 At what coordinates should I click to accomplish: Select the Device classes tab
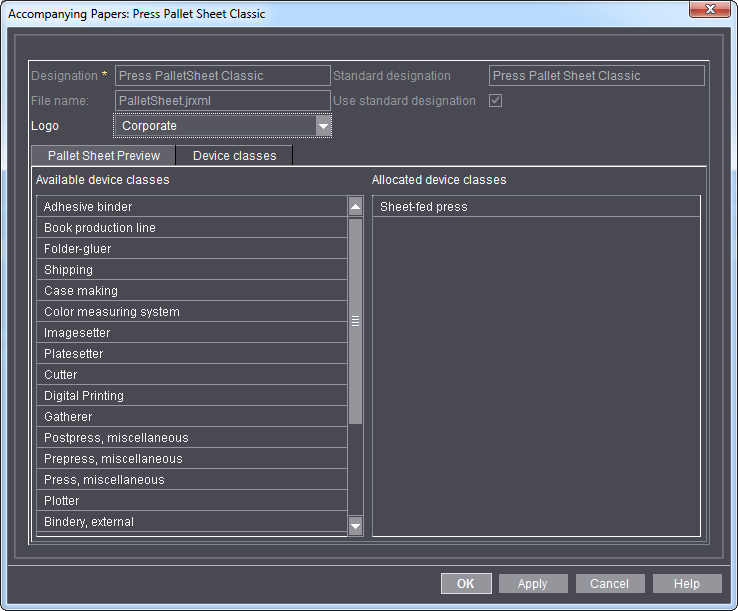234,156
